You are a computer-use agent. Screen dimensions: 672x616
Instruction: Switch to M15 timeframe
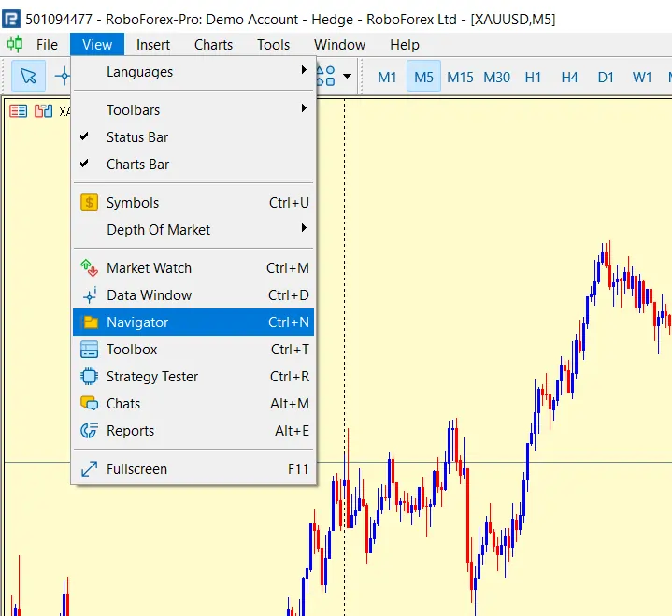click(x=460, y=78)
